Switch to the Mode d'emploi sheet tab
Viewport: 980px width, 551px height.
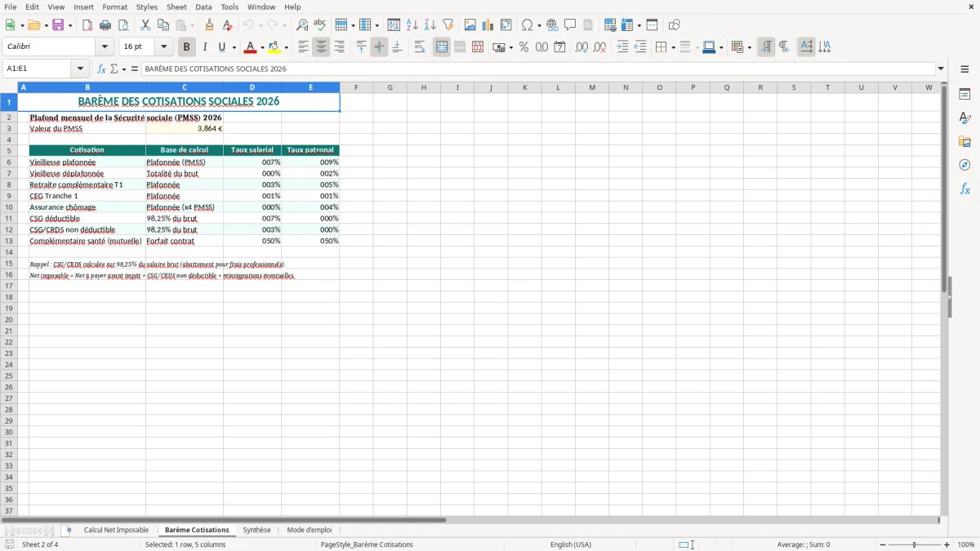click(310, 531)
